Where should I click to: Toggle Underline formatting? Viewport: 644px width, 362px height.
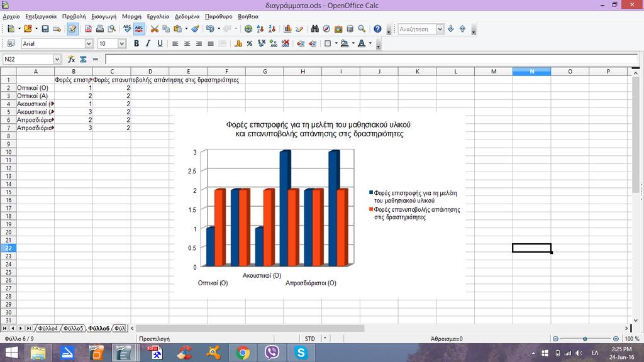tap(160, 43)
